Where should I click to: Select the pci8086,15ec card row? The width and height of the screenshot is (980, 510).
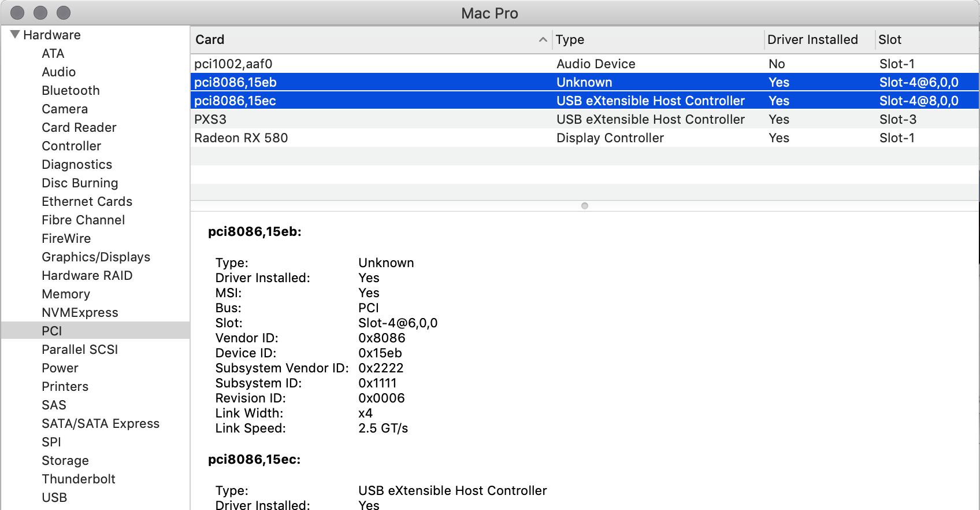[x=585, y=101]
